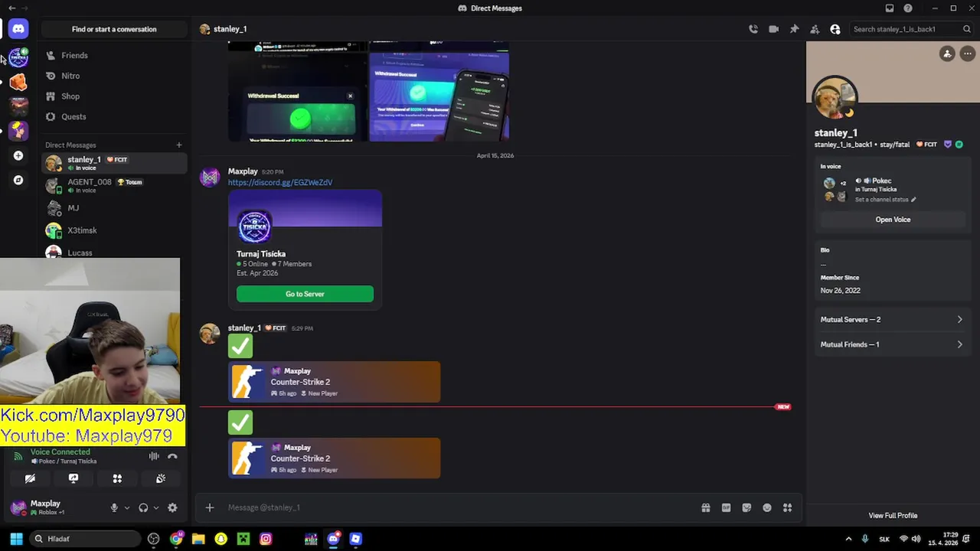The image size is (980, 551).
Task: Open the Friends tab
Action: click(114, 55)
